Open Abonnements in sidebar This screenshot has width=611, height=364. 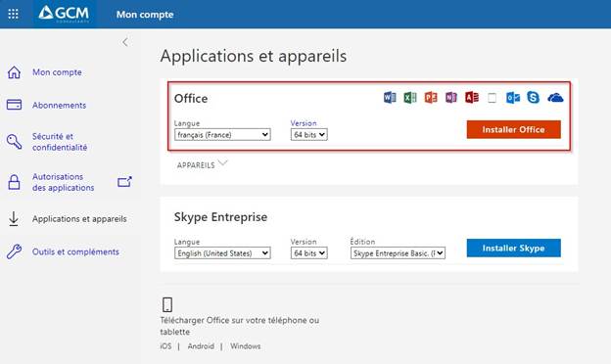(x=59, y=105)
